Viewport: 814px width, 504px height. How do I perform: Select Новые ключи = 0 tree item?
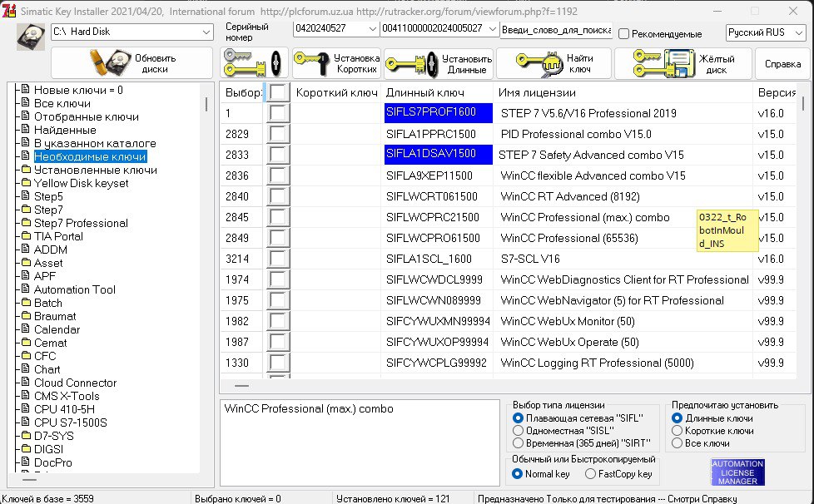point(78,90)
